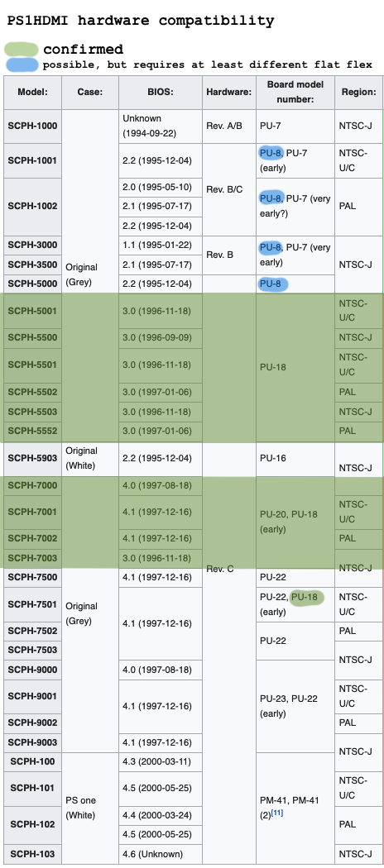384x868 pixels.
Task: Click the PS1HDMI hardware compatibility title
Action: pyautogui.click(x=141, y=21)
